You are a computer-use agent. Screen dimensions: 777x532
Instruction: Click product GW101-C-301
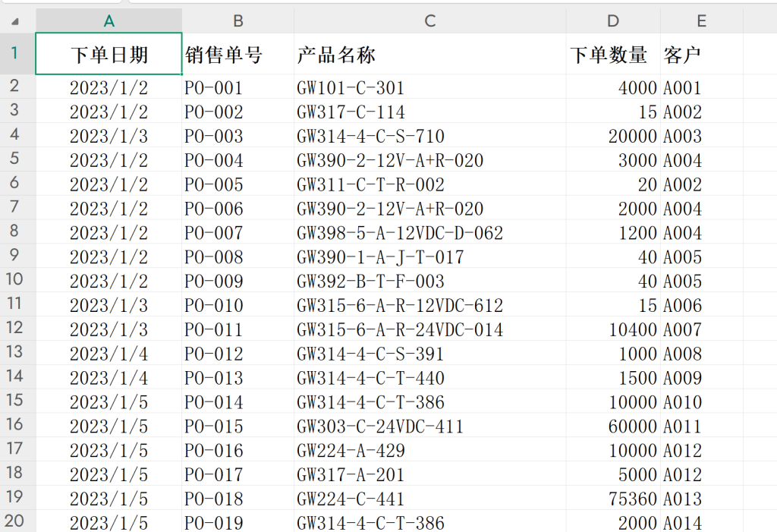(429, 87)
